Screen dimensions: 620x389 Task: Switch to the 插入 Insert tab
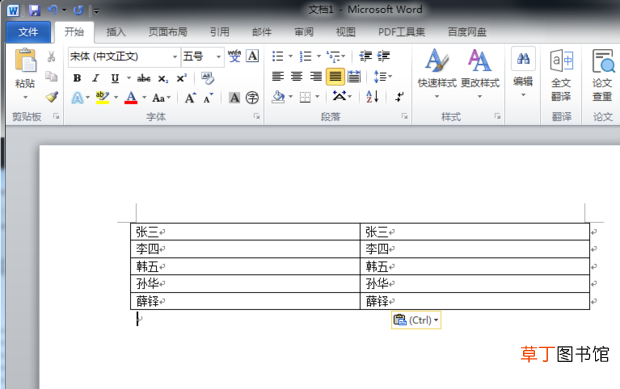(x=116, y=32)
